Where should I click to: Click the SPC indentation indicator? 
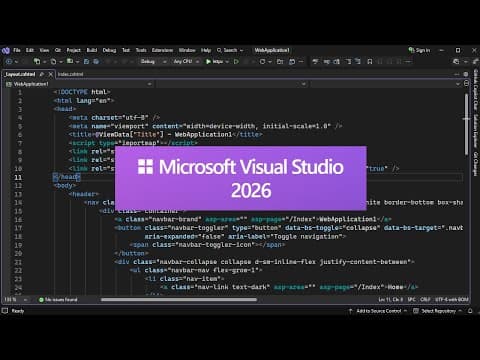[412, 300]
